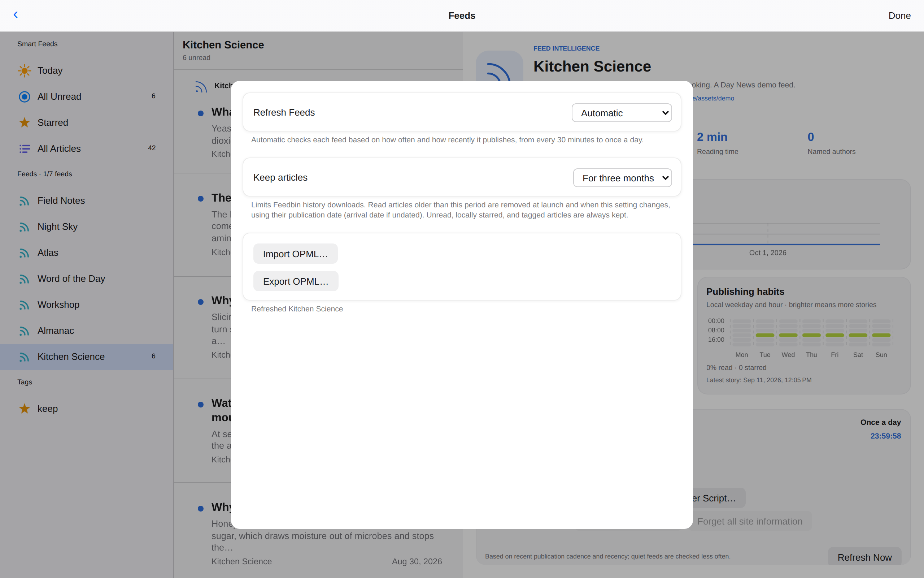Click the Smart Feeds section header
Screen dimensions: 924x578
click(37, 44)
